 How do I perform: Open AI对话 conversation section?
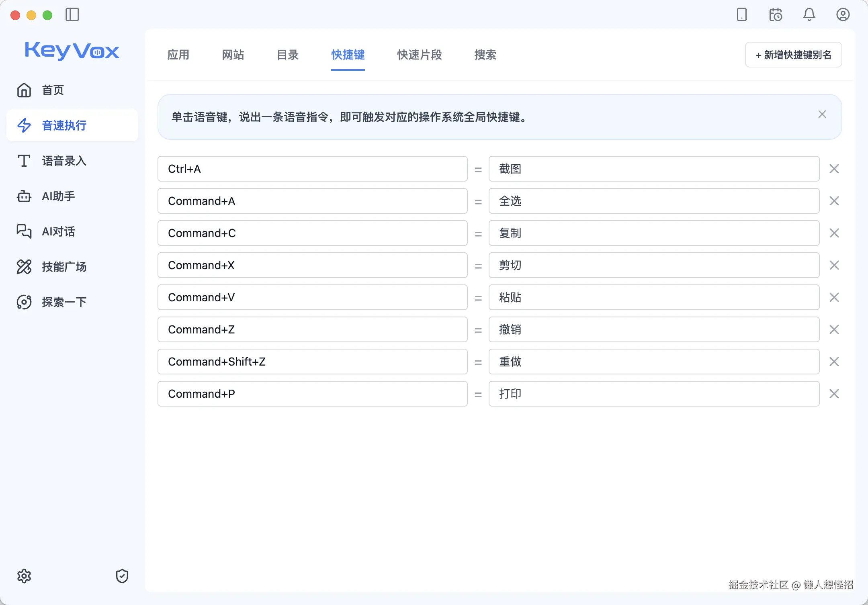pos(58,231)
